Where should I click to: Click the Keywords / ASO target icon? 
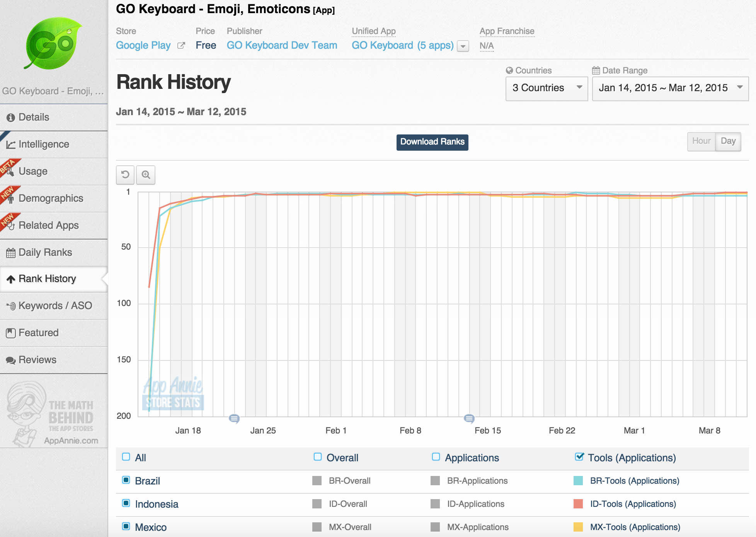(x=11, y=306)
